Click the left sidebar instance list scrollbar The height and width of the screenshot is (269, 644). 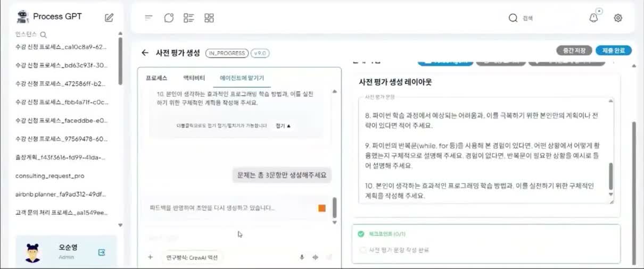click(x=120, y=61)
